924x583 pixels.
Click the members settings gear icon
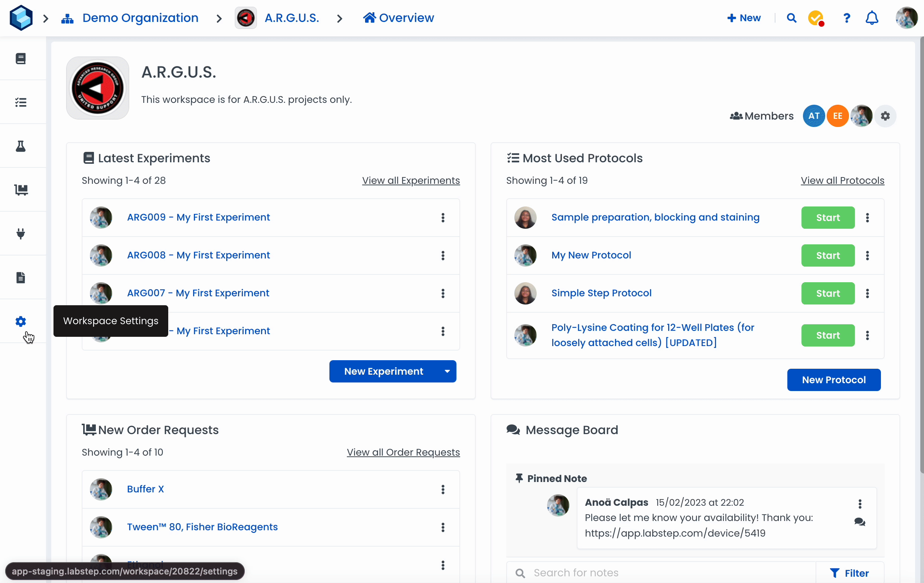885,116
